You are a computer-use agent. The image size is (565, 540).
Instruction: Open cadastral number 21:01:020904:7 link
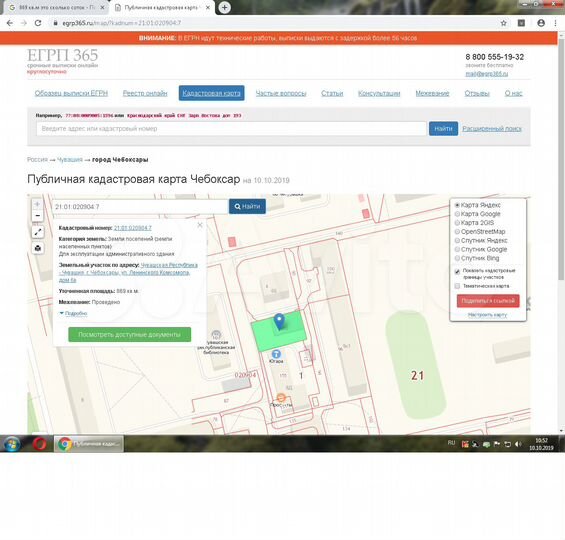[133, 228]
